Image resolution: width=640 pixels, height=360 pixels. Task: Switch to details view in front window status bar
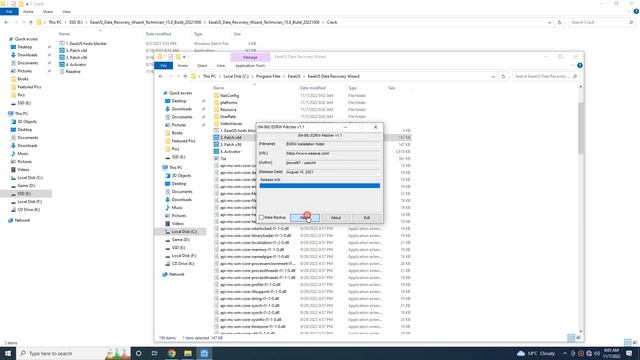571,338
